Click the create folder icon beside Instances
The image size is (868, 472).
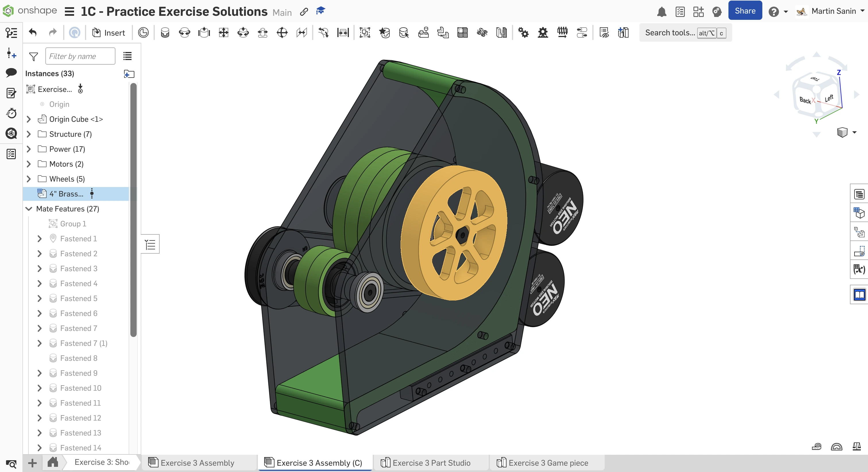(x=129, y=74)
